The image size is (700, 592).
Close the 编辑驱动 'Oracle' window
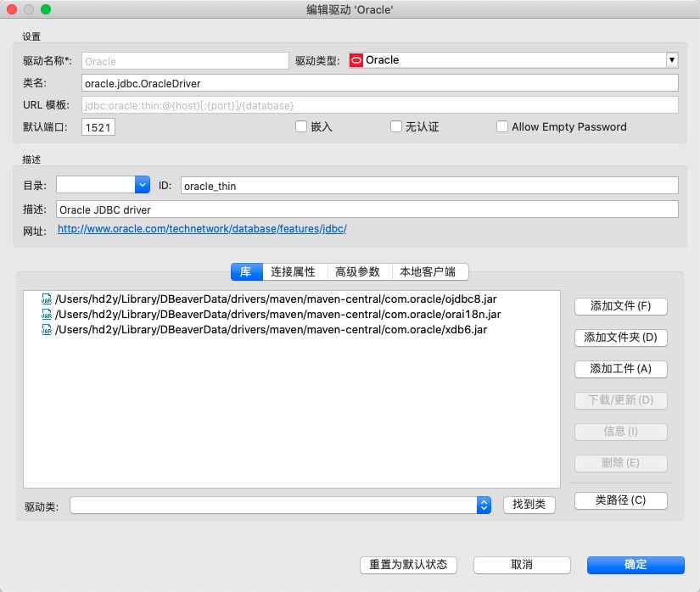point(12,9)
